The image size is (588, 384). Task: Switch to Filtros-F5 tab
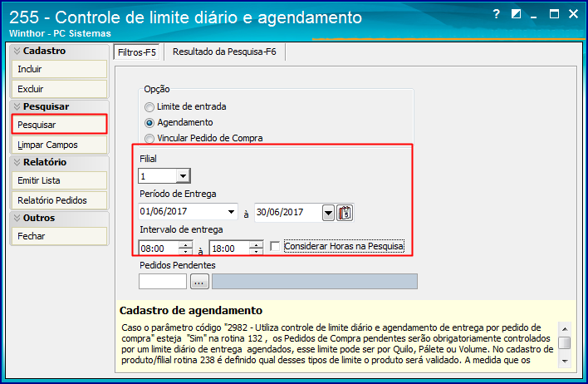136,52
